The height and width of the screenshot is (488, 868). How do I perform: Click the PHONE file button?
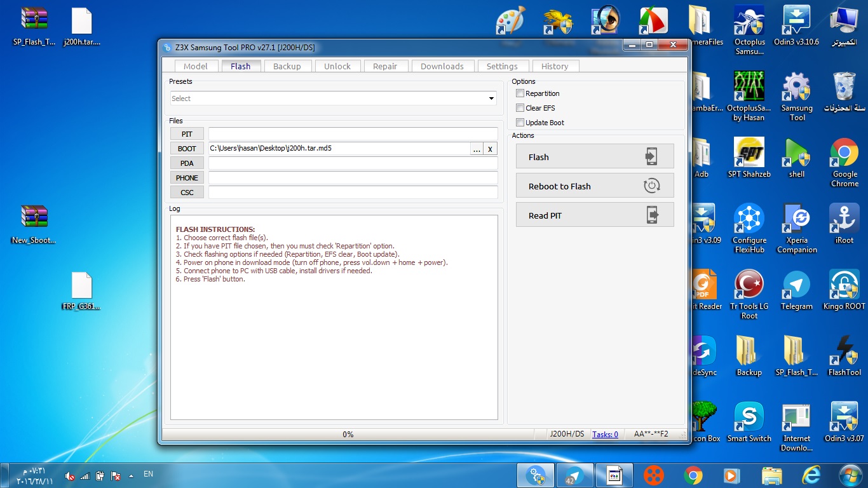(187, 178)
